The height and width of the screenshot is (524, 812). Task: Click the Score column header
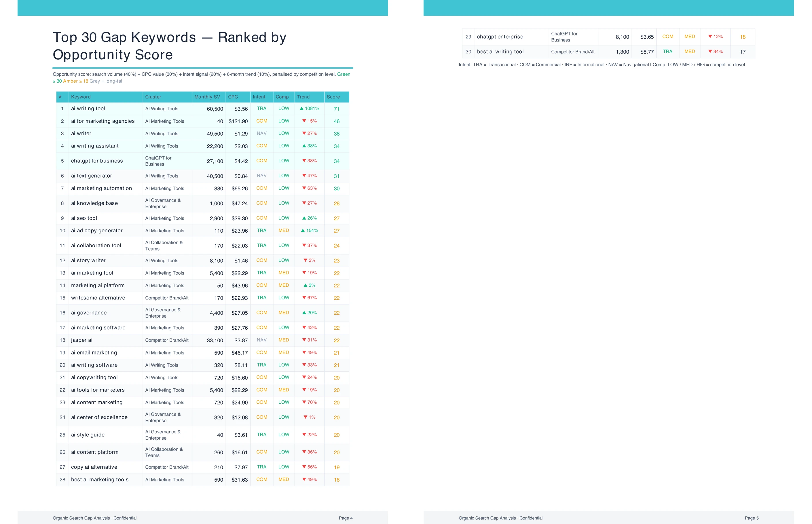pyautogui.click(x=333, y=97)
